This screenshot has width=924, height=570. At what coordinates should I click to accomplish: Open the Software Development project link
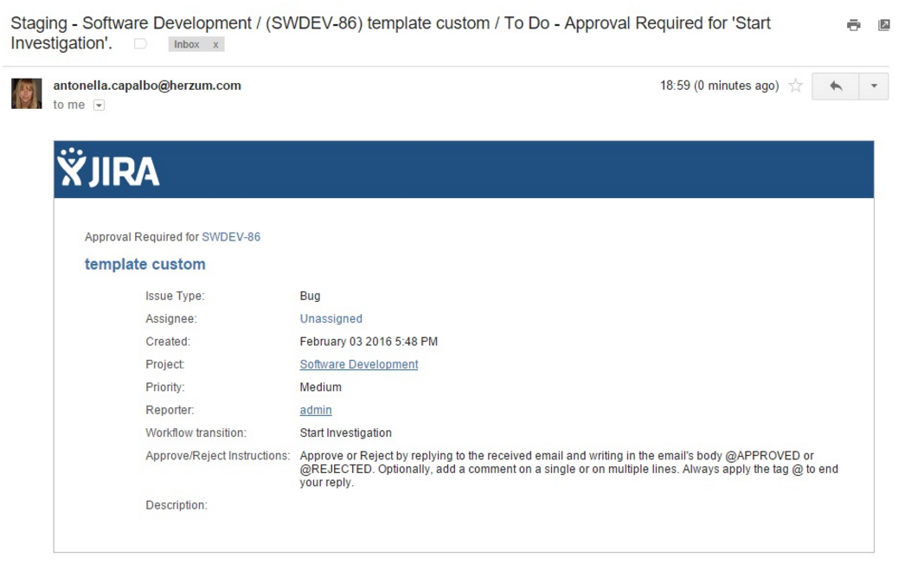358,364
